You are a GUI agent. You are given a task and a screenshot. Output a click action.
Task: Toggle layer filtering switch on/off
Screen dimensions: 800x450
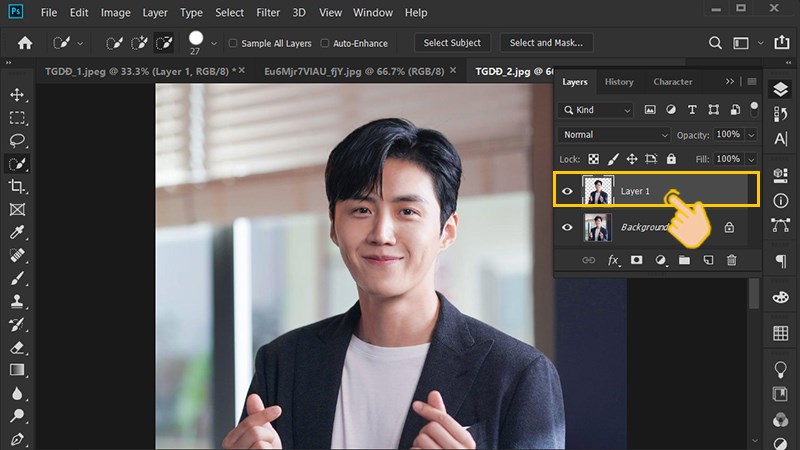click(754, 109)
